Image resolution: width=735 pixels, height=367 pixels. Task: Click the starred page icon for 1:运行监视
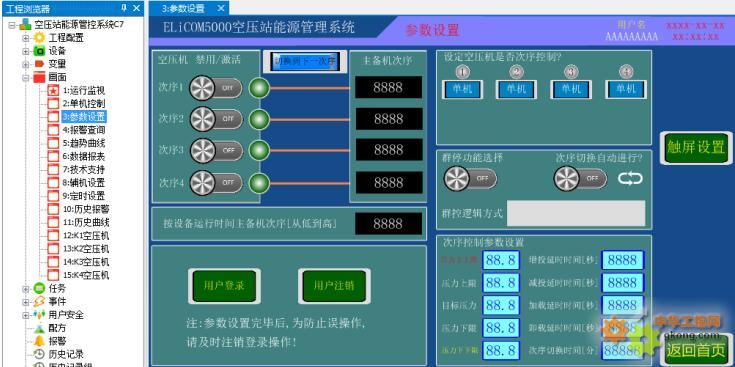53,90
